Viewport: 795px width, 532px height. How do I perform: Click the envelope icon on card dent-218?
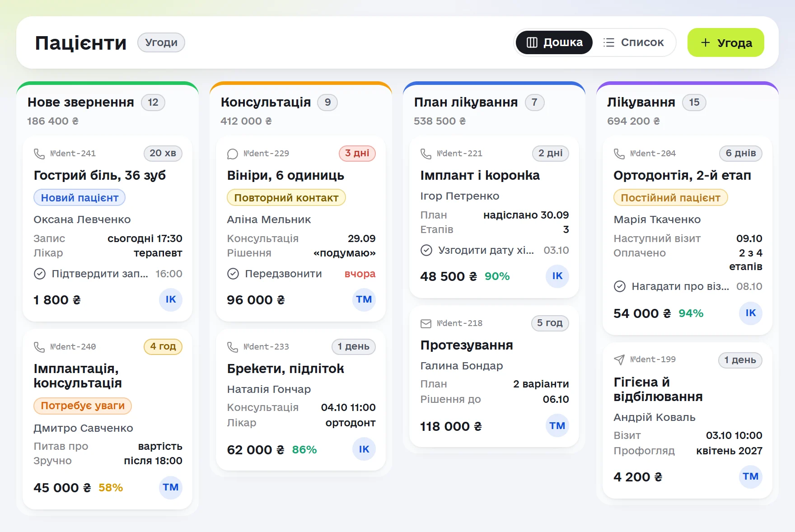[426, 323]
